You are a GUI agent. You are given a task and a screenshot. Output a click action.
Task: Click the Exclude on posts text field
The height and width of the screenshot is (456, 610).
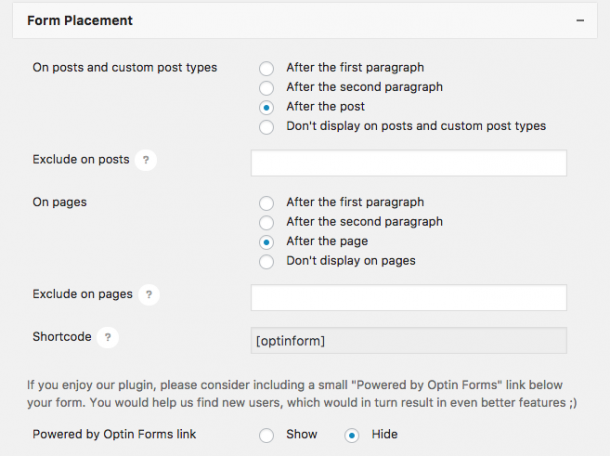point(408,163)
